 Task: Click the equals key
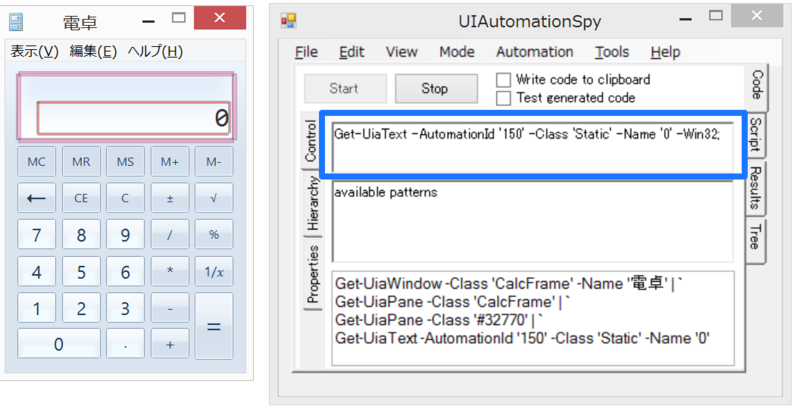[x=214, y=326]
